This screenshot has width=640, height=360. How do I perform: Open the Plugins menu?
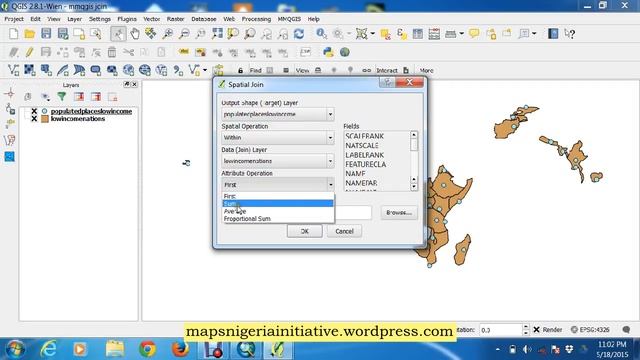tap(127, 19)
